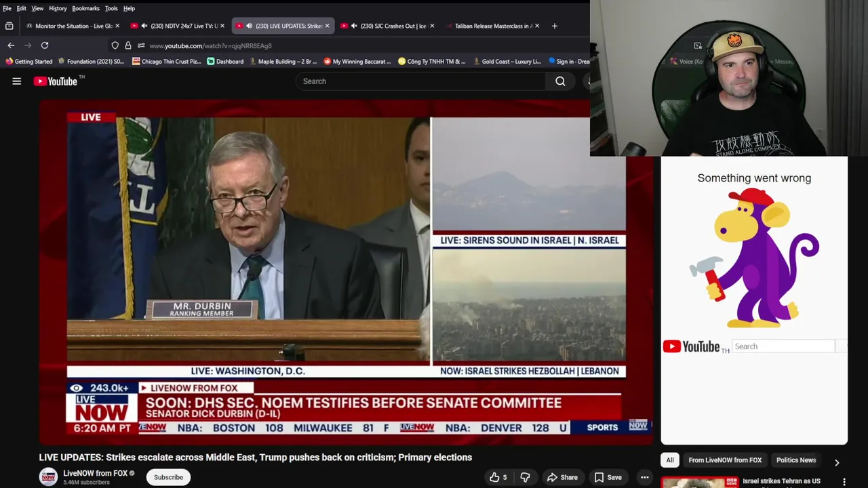Image resolution: width=868 pixels, height=488 pixels.
Task: Like the video with thumbs up
Action: 498,477
